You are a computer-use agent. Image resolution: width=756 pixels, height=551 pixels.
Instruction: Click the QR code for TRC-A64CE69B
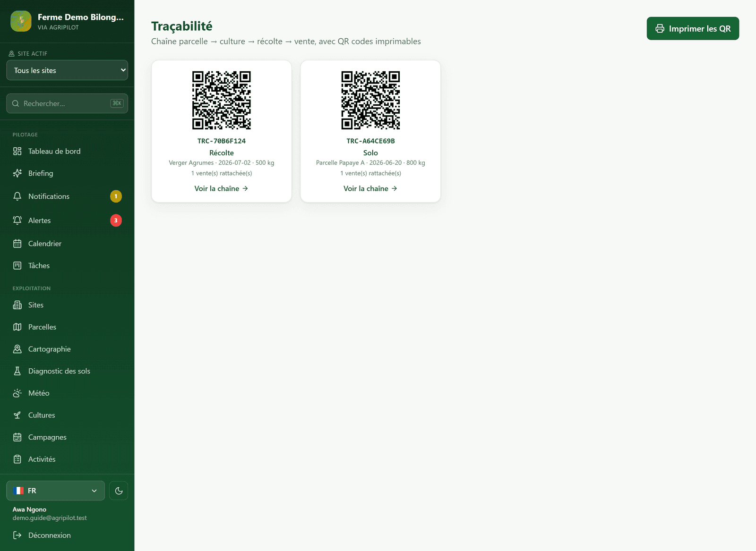(x=370, y=101)
